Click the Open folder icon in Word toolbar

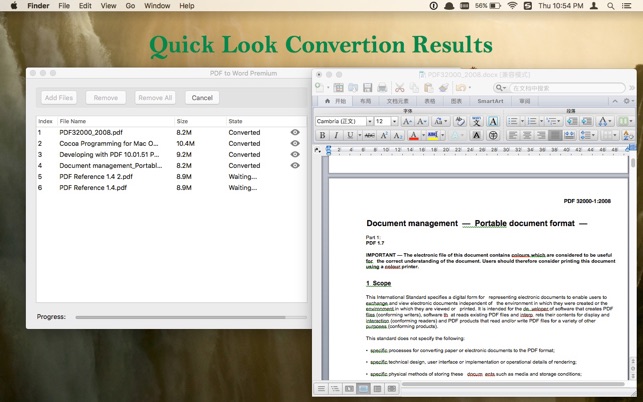353,87
